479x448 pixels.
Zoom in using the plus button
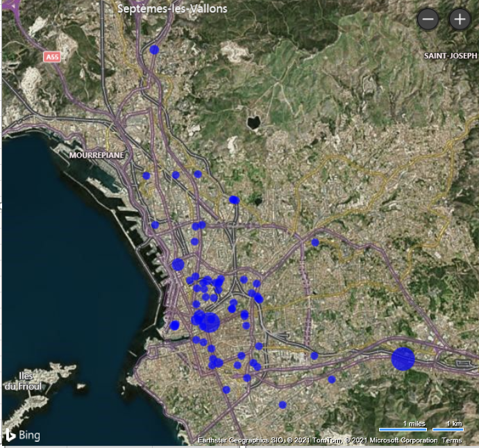460,19
